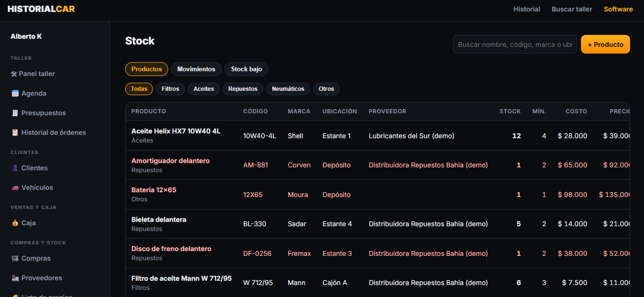Click the Panel taller tools icon

tap(14, 74)
